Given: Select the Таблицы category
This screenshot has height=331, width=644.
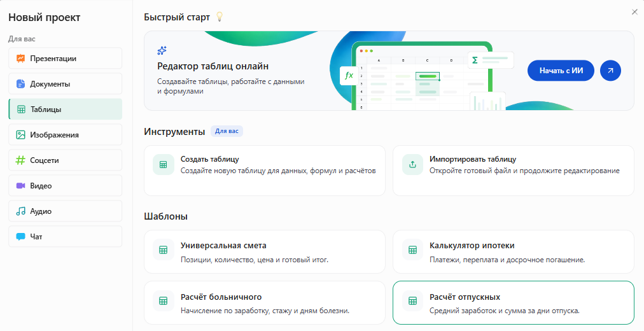Looking at the screenshot, I should [x=66, y=109].
